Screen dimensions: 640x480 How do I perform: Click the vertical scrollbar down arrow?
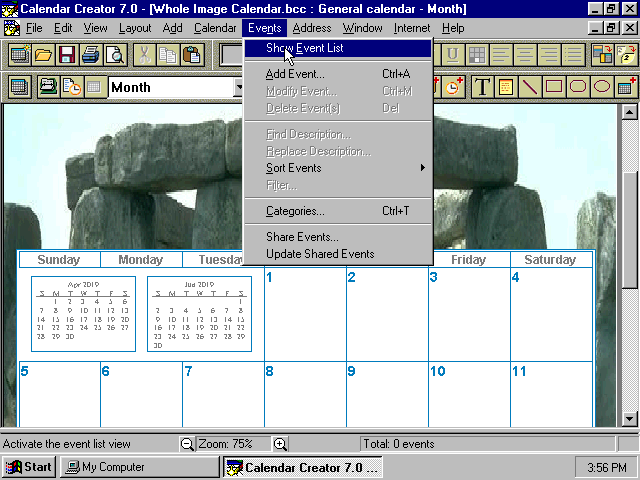click(x=629, y=419)
